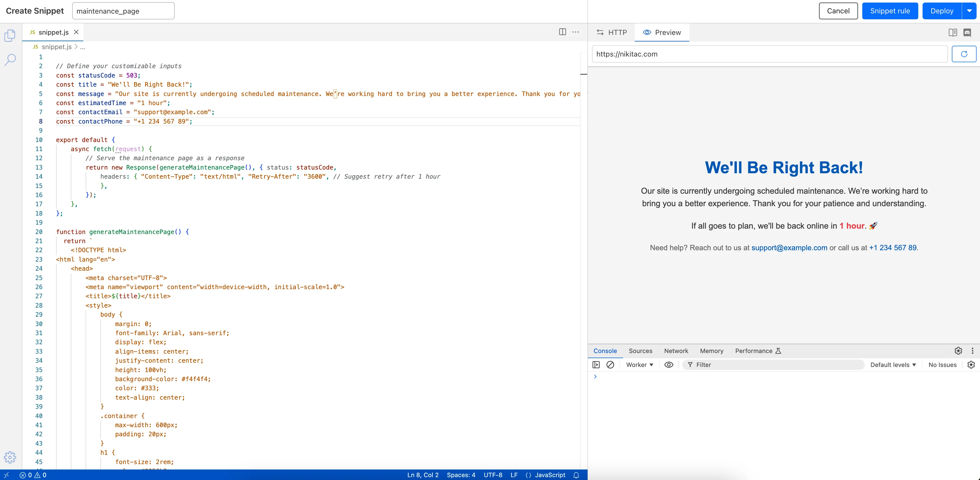Open the Default levels dropdown
Screen dimensions: 980x480
point(893,364)
